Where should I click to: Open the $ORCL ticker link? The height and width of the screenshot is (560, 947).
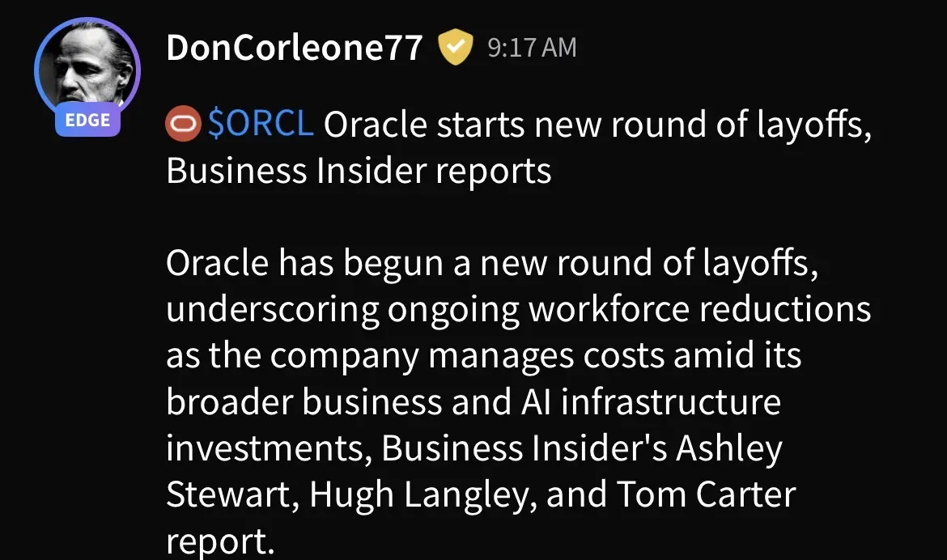[x=261, y=123]
